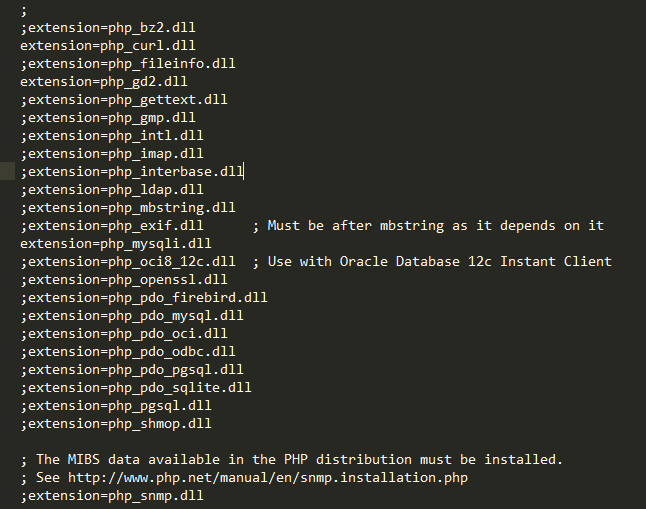Click the MIBS data comment line
Viewport: 646px width, 509px height.
coord(291,460)
